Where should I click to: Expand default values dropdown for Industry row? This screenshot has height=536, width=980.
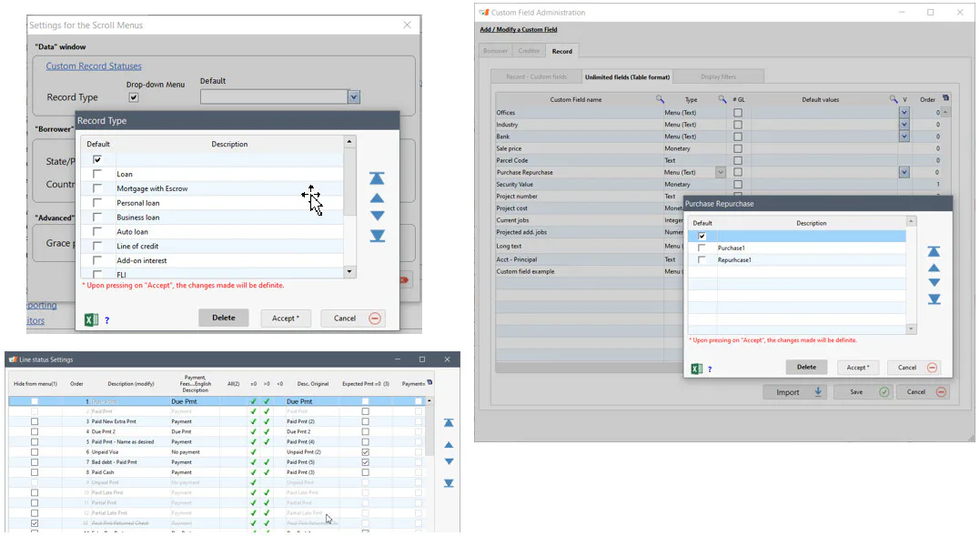click(x=904, y=125)
